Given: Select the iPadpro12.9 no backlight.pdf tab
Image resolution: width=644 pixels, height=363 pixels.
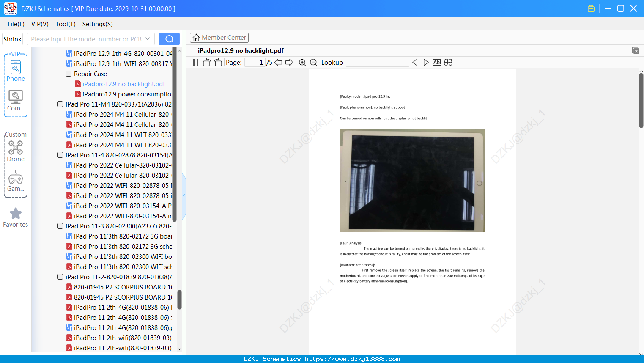Looking at the screenshot, I should (x=241, y=51).
